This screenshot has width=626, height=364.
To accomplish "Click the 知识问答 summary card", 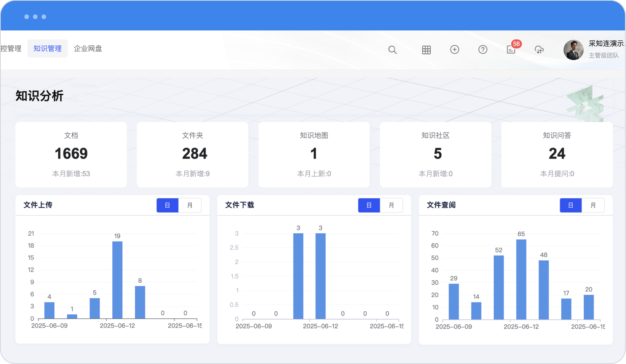I will pyautogui.click(x=557, y=155).
